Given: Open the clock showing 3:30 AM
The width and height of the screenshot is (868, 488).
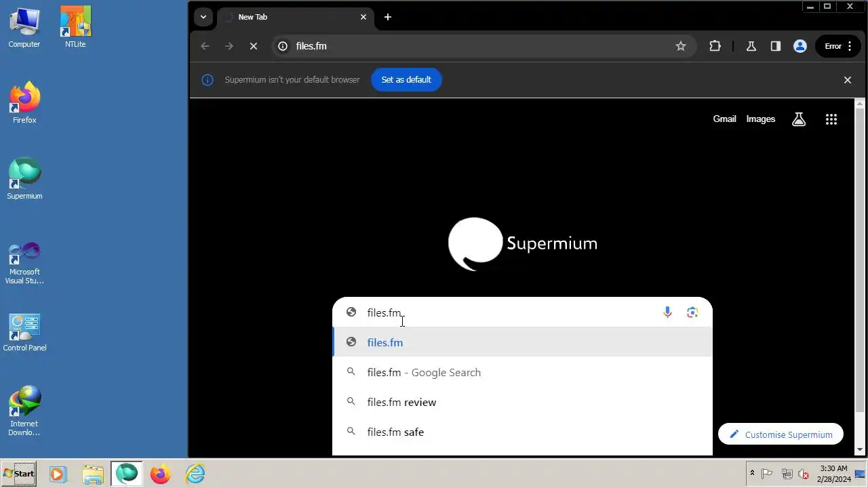Looking at the screenshot, I should tap(833, 474).
